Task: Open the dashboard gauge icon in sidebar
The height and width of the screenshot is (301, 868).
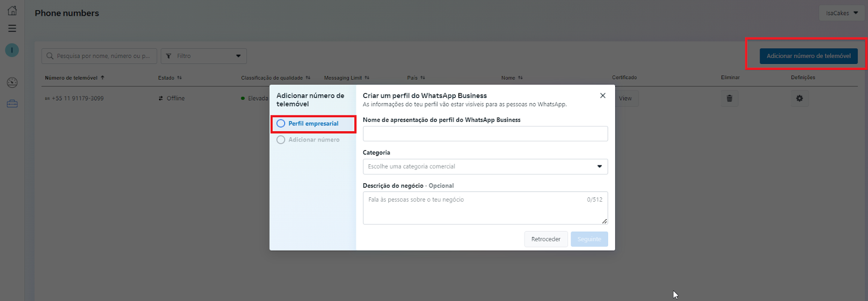Action: point(12,82)
